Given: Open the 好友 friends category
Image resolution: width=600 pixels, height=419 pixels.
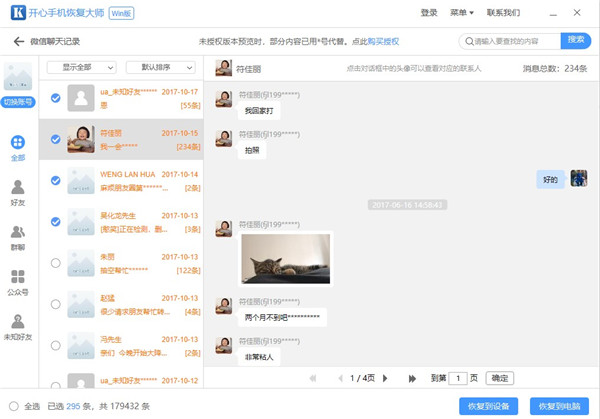Looking at the screenshot, I should point(18,193).
